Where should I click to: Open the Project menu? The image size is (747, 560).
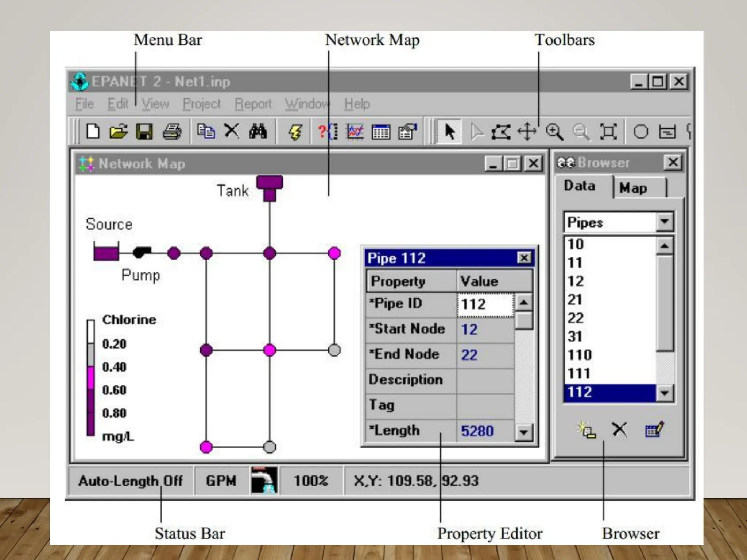coord(202,104)
